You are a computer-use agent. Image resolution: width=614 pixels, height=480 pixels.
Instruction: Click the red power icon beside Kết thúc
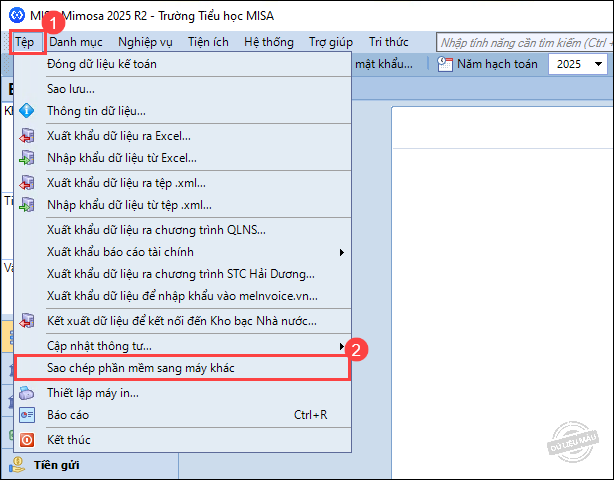tap(27, 440)
